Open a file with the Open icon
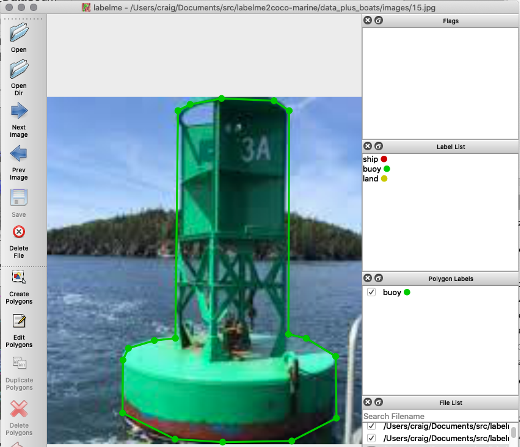Screen dimensions: 520x447 click(19, 32)
